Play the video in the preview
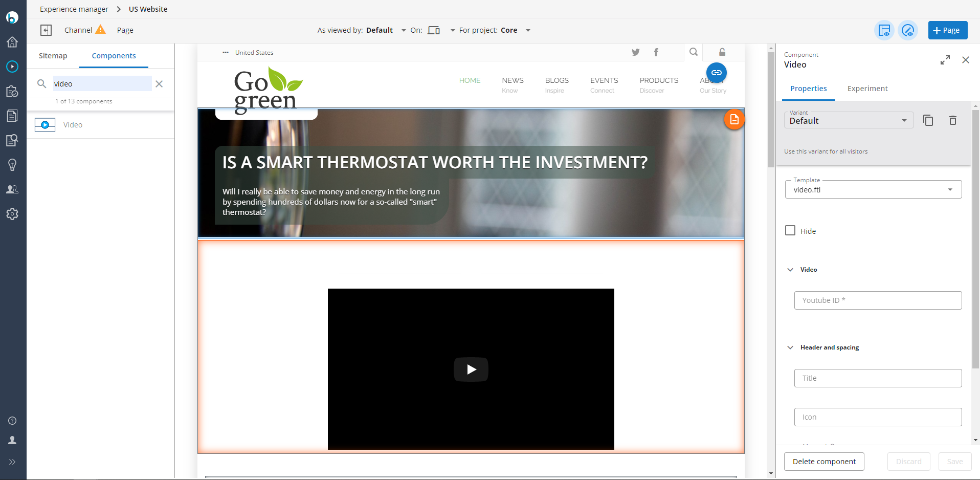The image size is (980, 480). point(471,369)
